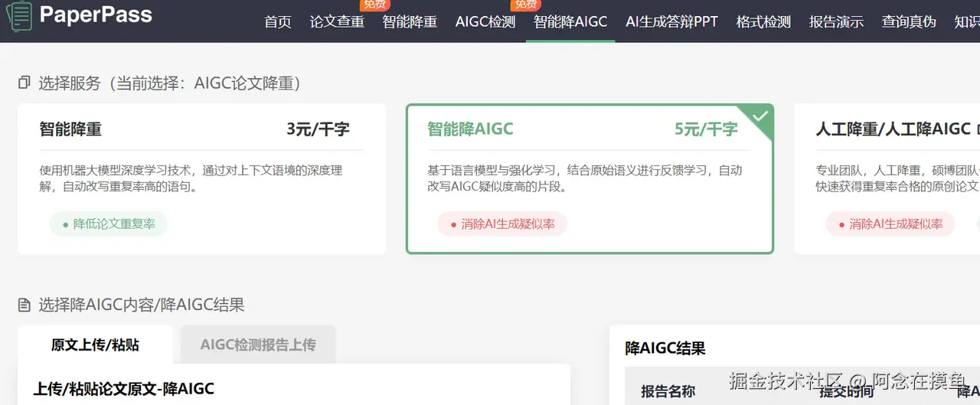
Task: Open the 智能降重 menu item
Action: 410,21
